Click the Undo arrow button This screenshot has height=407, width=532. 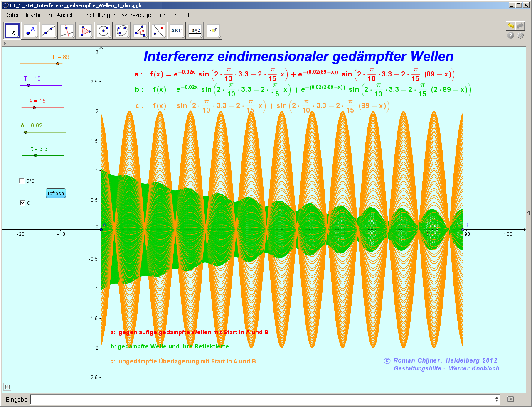[510, 26]
